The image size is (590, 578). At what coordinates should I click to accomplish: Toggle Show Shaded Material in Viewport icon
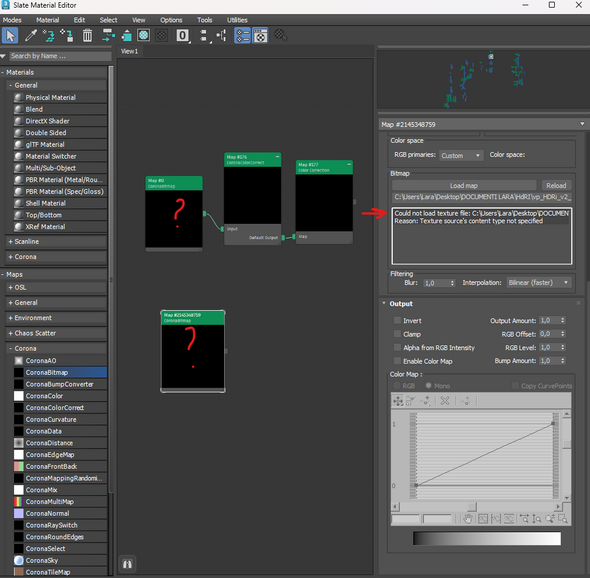click(x=143, y=36)
